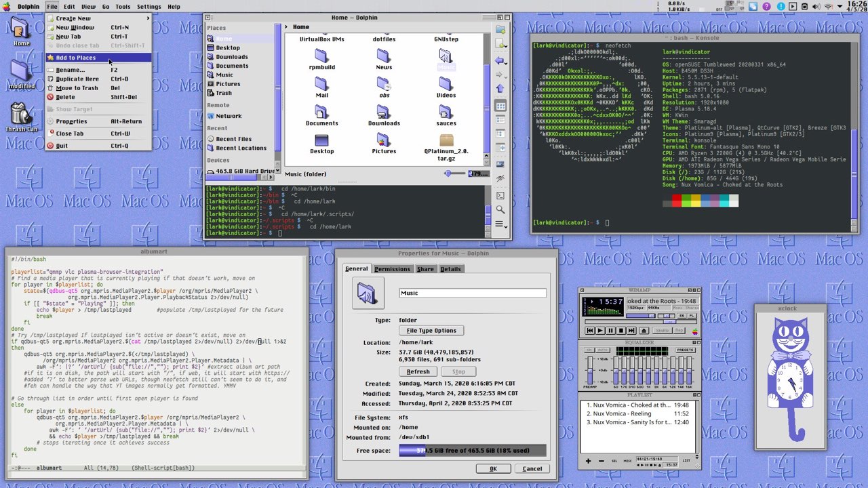Open the Thrash Can desktop icon
868x488 pixels.
coord(21,116)
